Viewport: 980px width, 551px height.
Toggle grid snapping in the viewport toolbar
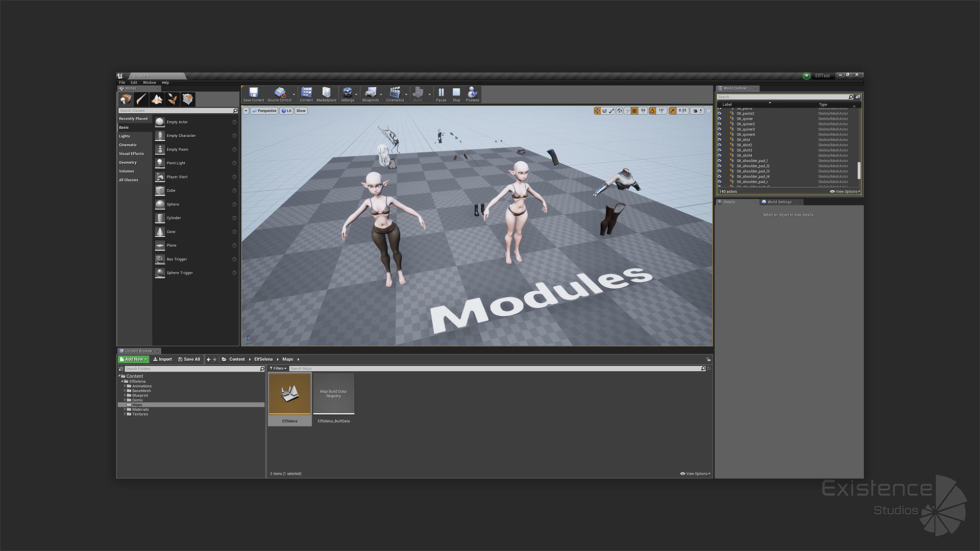634,111
